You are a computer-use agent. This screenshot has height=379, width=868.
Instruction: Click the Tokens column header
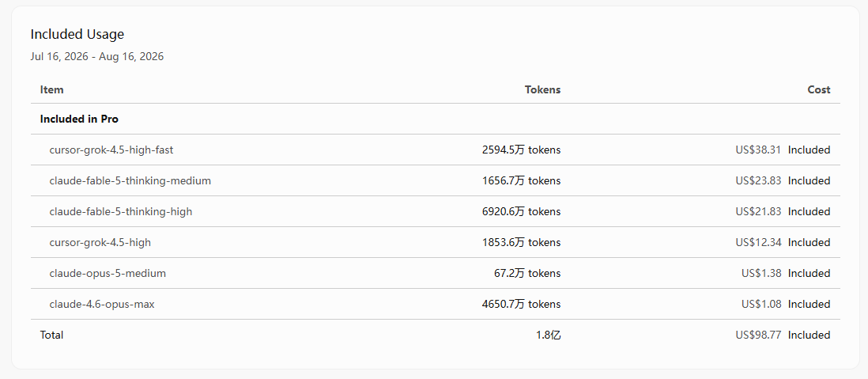(x=542, y=89)
